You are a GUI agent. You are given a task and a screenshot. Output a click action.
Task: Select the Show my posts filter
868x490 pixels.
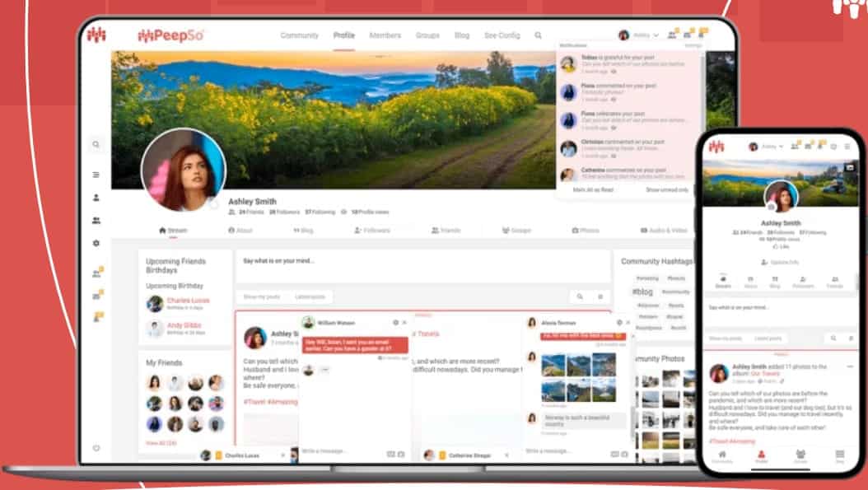(262, 296)
